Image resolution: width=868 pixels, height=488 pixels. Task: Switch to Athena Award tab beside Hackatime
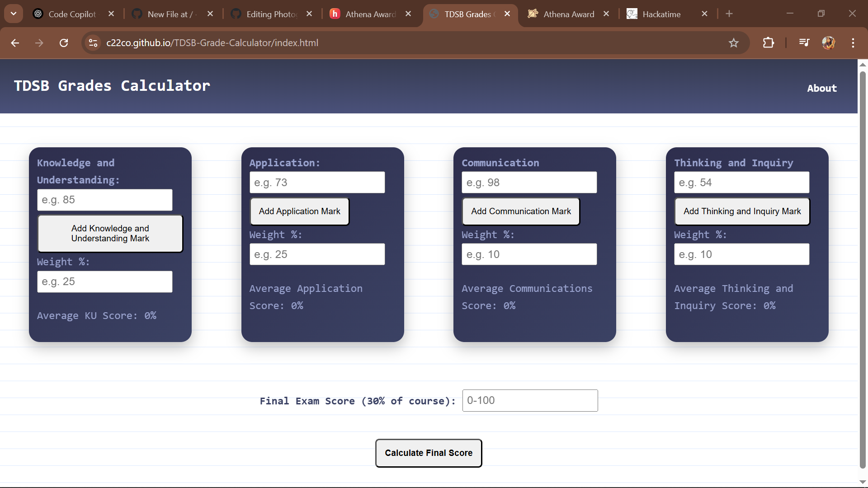568,14
